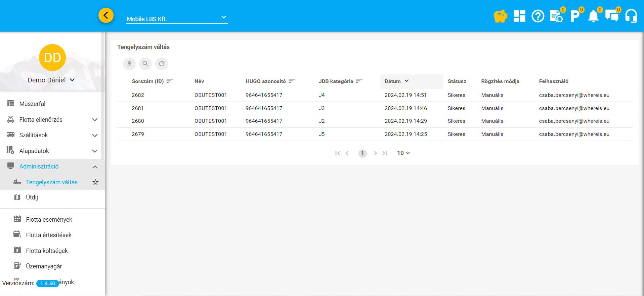Viewport: 644px width, 296px height.
Task: Click the headset support icon
Action: pos(631,16)
